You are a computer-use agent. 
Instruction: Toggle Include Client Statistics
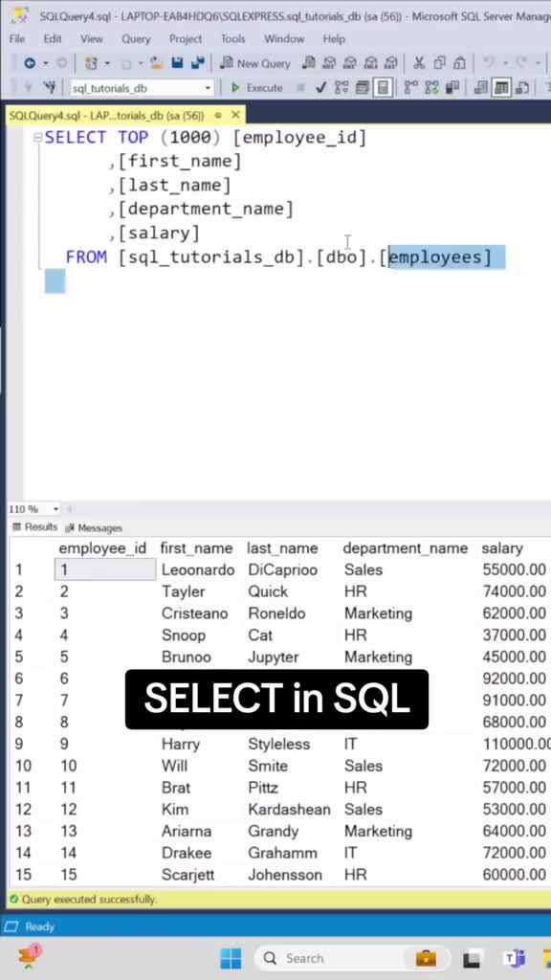click(x=452, y=87)
